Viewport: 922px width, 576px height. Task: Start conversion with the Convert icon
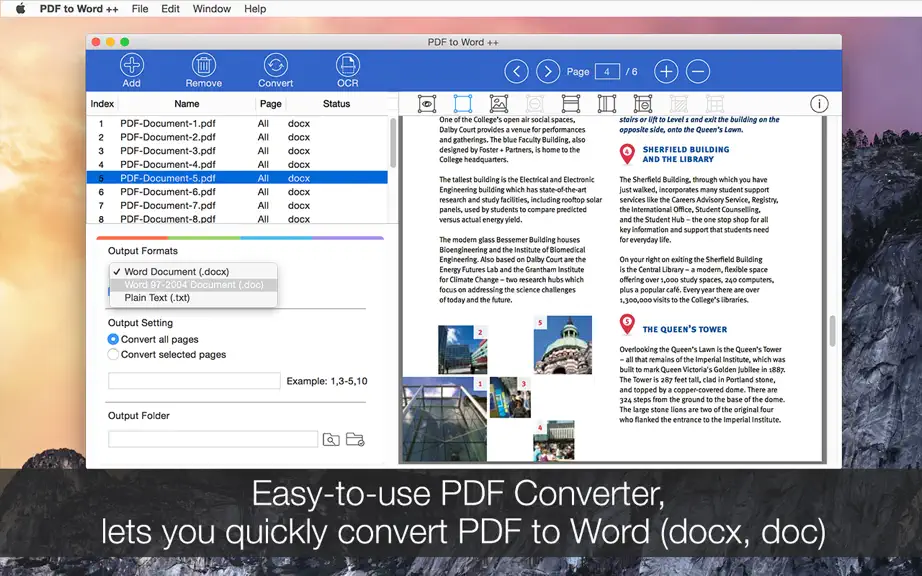[275, 65]
